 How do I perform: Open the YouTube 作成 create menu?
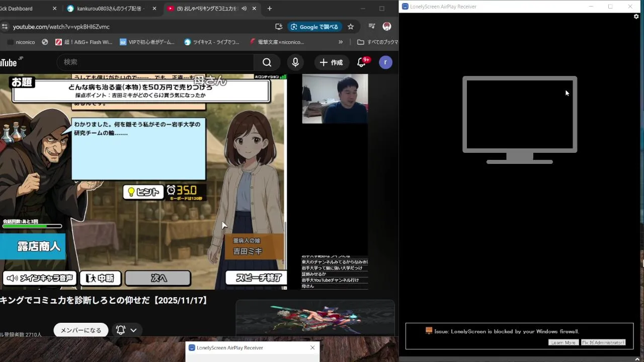pos(332,62)
